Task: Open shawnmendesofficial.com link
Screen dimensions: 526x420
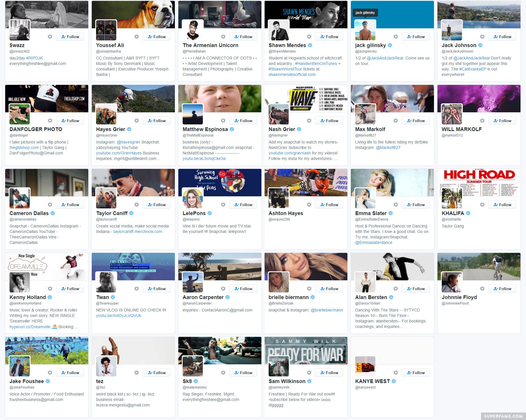Action: click(x=292, y=74)
